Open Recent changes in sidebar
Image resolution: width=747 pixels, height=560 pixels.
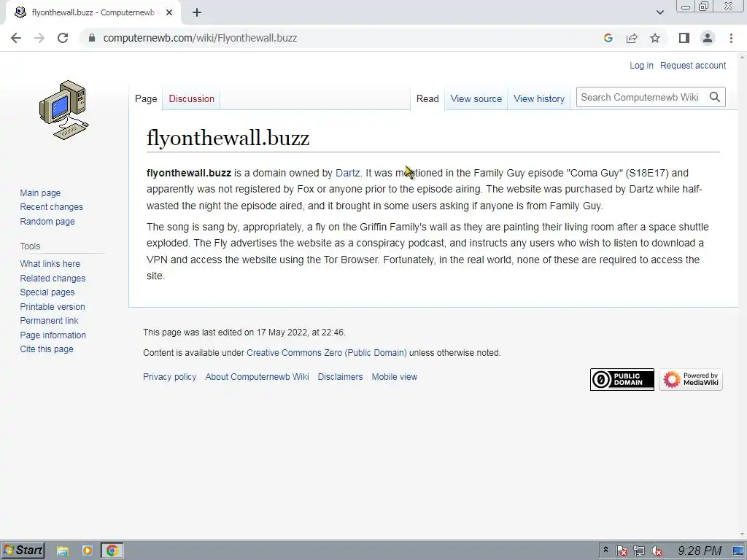(52, 206)
